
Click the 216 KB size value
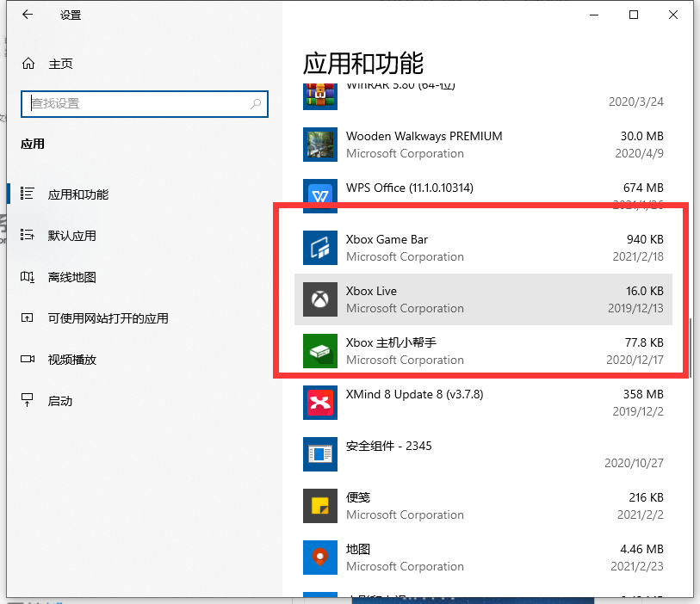pyautogui.click(x=646, y=497)
